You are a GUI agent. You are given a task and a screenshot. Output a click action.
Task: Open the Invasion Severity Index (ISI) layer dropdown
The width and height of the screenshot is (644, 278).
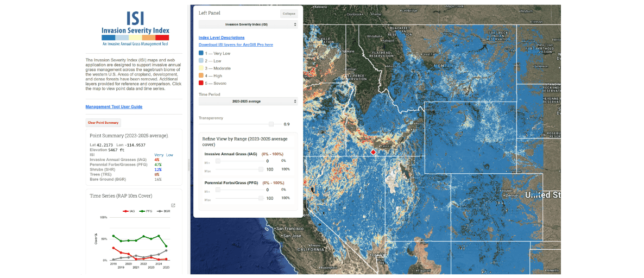pyautogui.click(x=248, y=24)
